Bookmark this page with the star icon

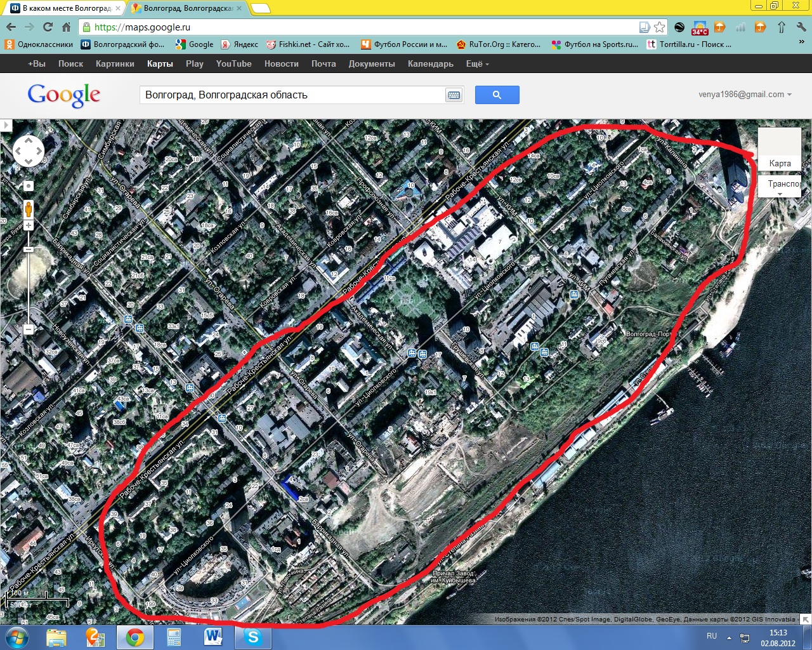(x=660, y=27)
